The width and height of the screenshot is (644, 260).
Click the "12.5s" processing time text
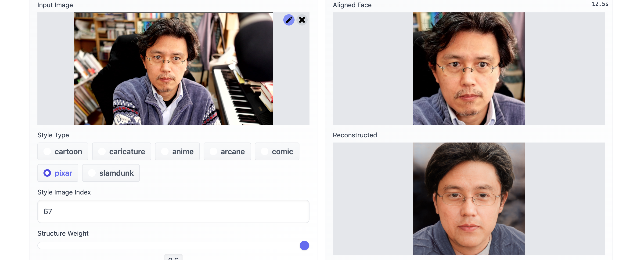click(600, 4)
